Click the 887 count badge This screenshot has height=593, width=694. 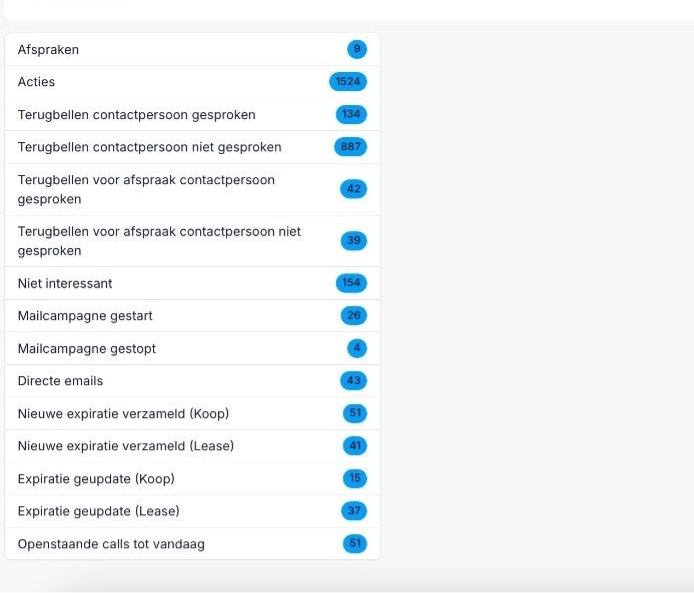pos(351,147)
